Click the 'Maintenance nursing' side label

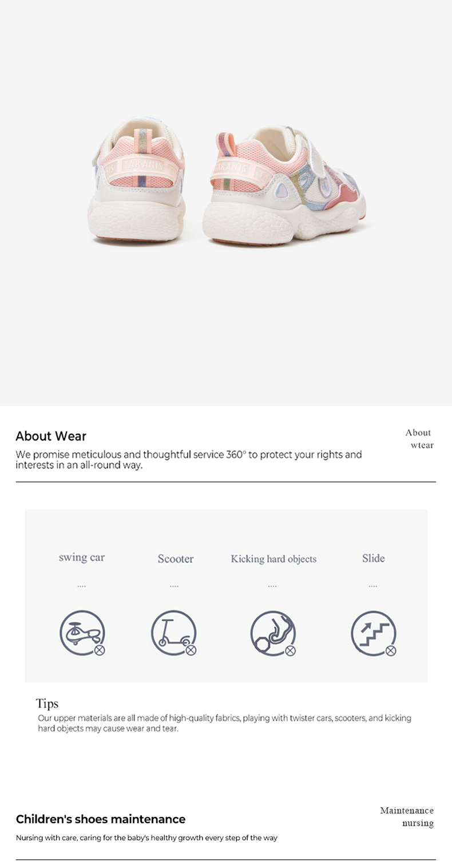tap(407, 817)
